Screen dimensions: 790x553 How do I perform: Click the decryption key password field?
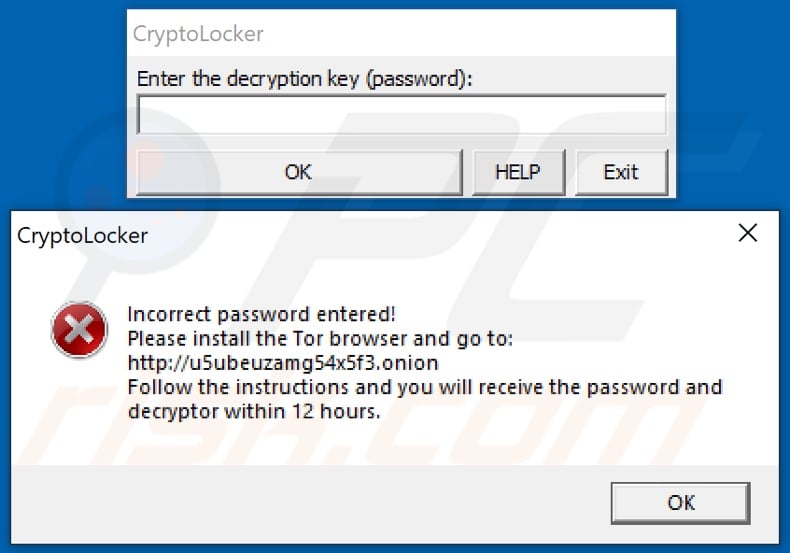(x=401, y=115)
